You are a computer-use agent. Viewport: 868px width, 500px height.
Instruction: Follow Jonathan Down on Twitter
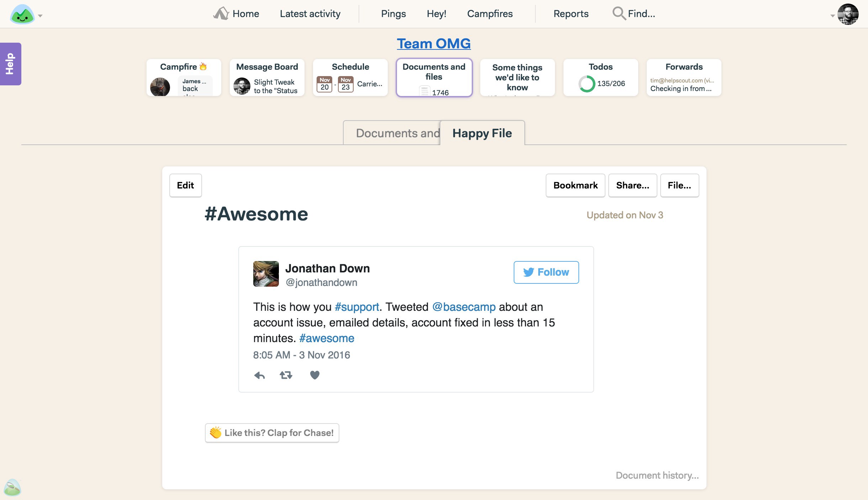coord(546,272)
